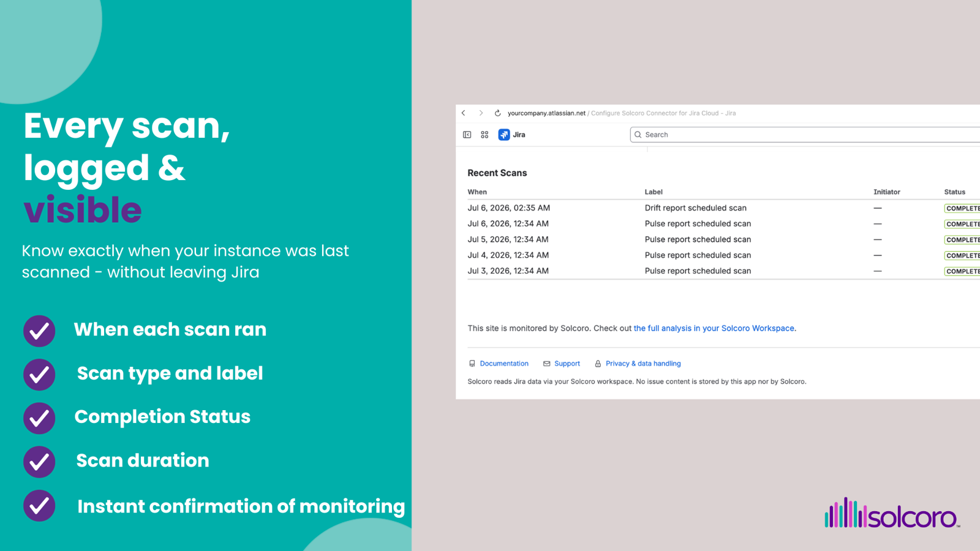Click the checkmark beside Scan type and label
This screenshot has width=980, height=551.
(x=39, y=375)
